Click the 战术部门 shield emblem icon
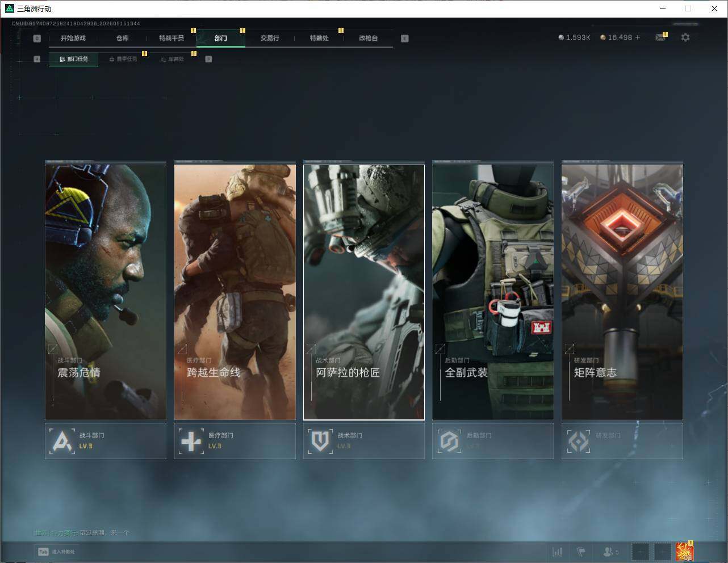728x563 pixels. click(x=320, y=441)
